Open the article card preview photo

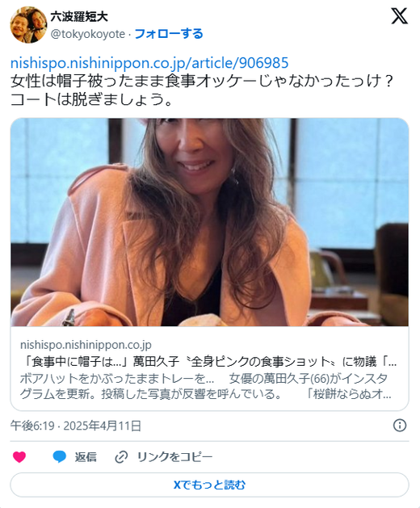209,222
